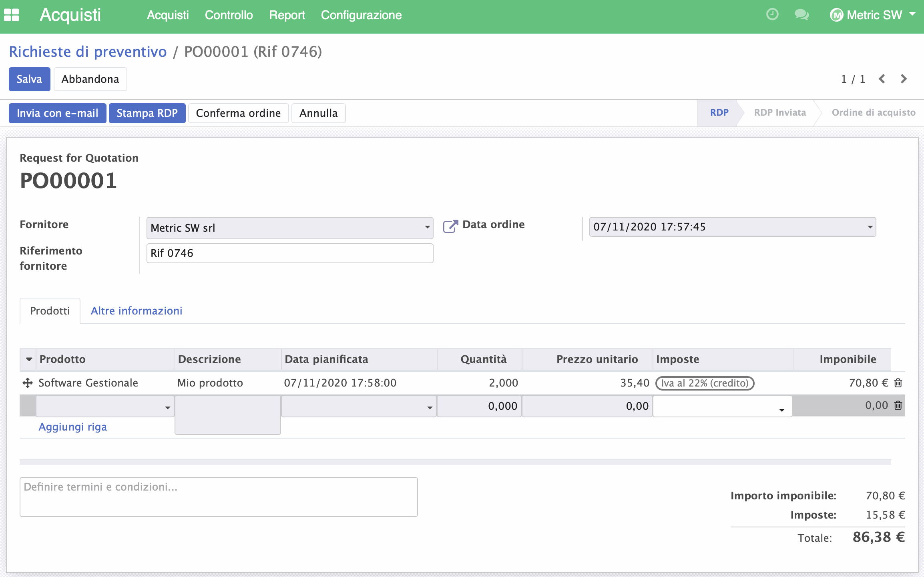Click the Abbandona button

tap(90, 79)
